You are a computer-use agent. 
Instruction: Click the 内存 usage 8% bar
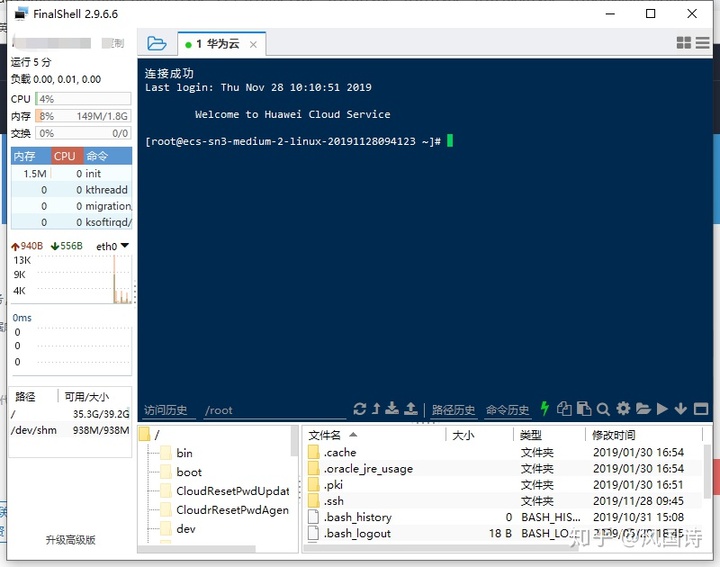pyautogui.click(x=83, y=116)
